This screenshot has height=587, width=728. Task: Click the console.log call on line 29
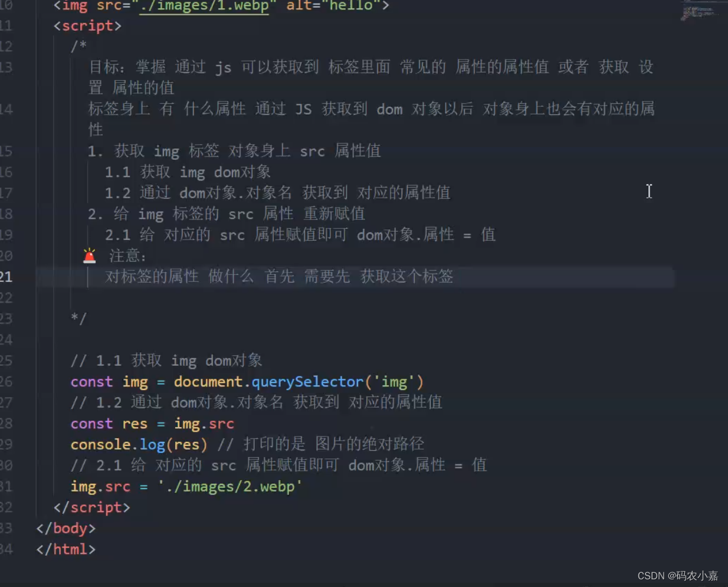pos(138,444)
